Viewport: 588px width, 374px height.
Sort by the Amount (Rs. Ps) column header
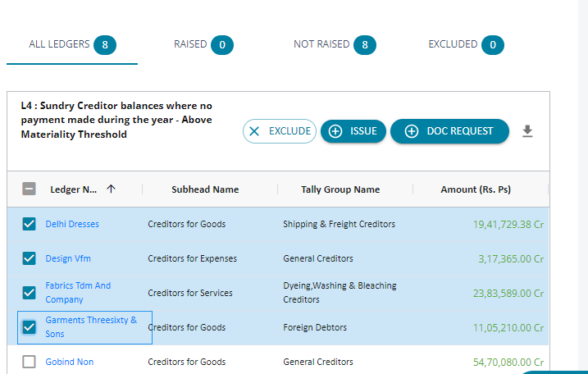click(476, 189)
